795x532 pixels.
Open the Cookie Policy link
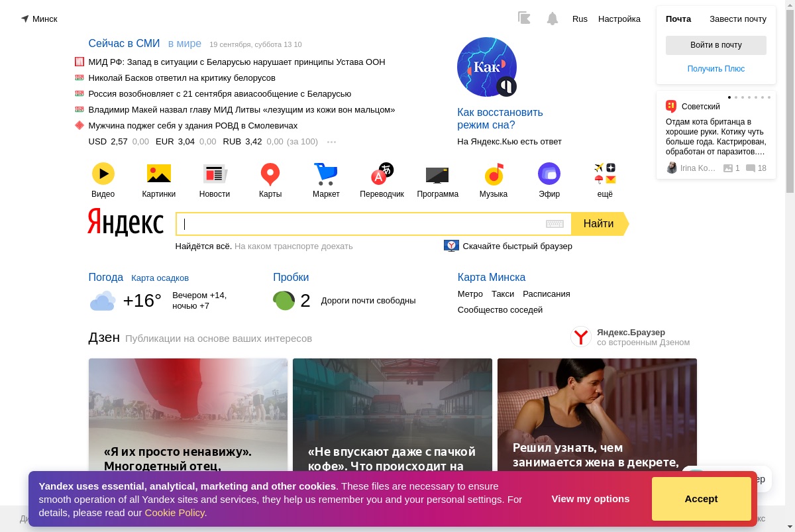click(x=174, y=512)
